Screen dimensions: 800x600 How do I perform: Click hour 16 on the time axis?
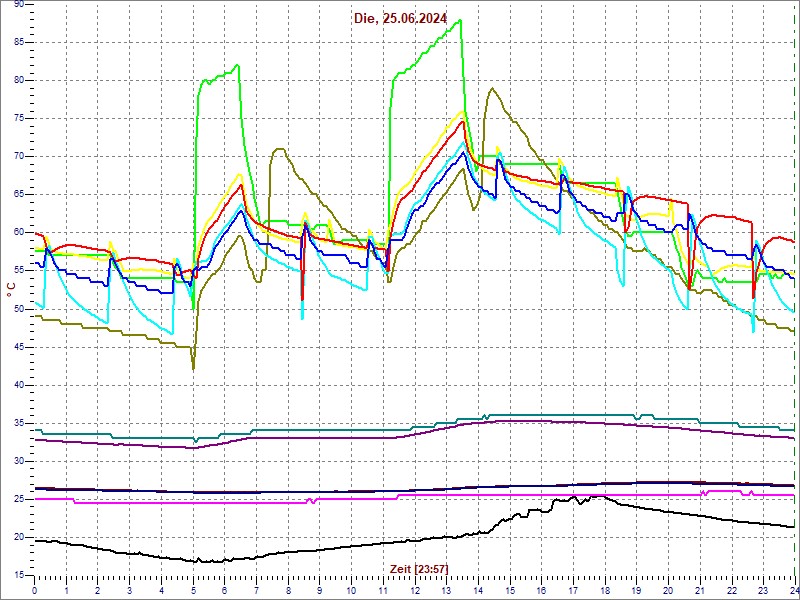tap(542, 591)
